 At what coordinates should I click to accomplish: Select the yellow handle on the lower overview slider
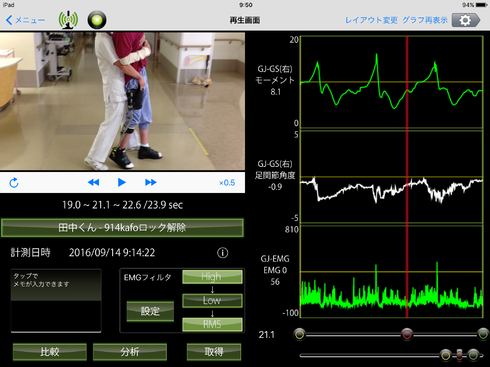click(x=446, y=355)
